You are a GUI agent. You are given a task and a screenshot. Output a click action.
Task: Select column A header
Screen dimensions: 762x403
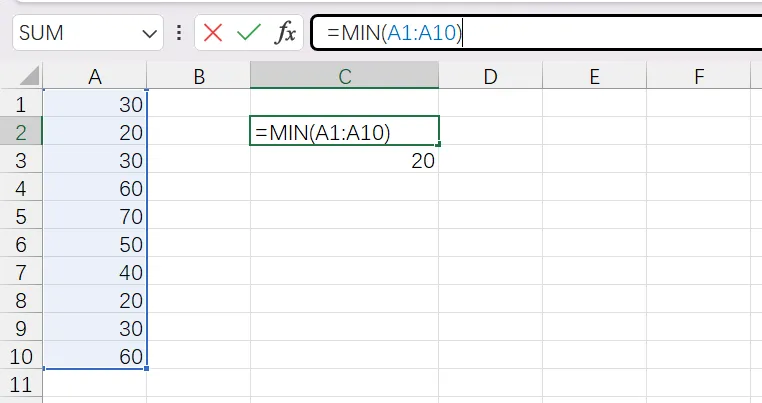tap(95, 76)
